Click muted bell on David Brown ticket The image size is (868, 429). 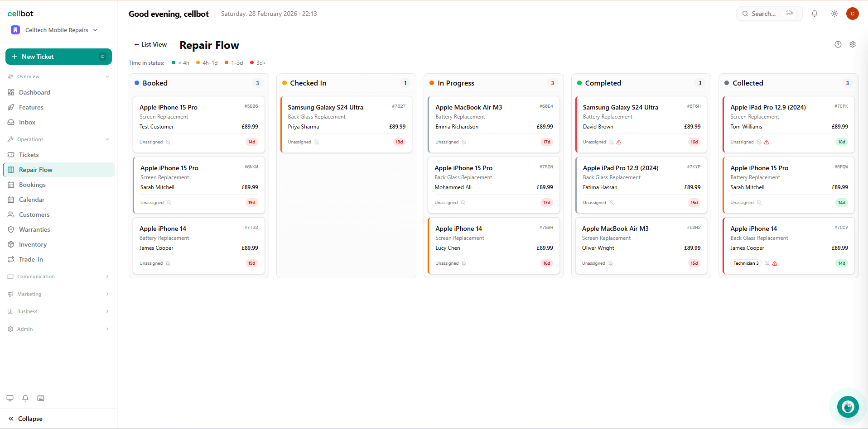click(612, 142)
